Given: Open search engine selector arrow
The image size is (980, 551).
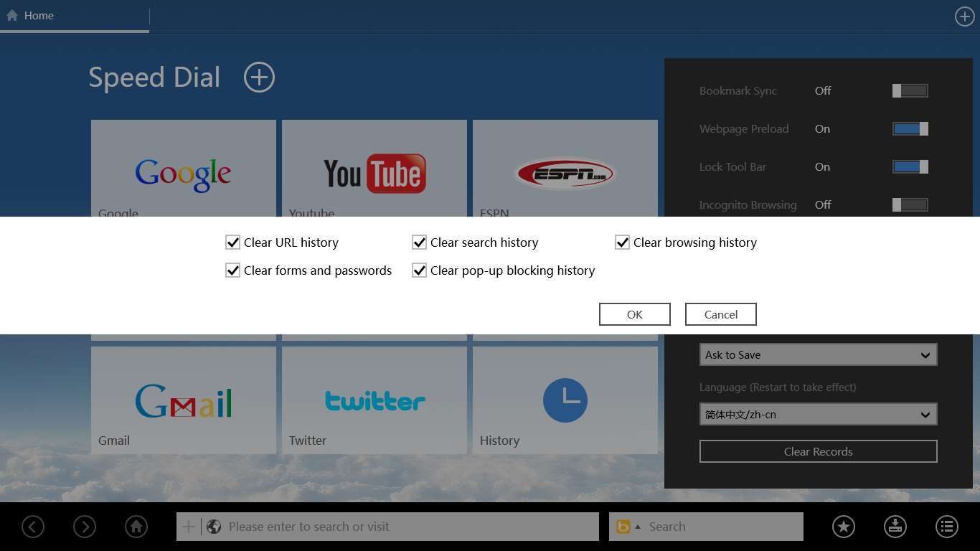Looking at the screenshot, I should point(638,527).
